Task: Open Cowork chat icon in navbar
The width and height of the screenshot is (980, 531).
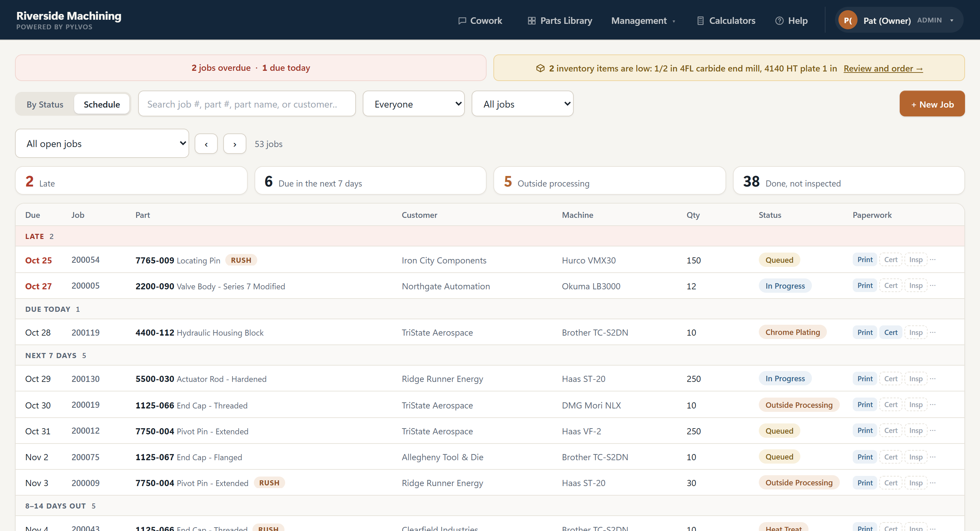Action: click(462, 20)
